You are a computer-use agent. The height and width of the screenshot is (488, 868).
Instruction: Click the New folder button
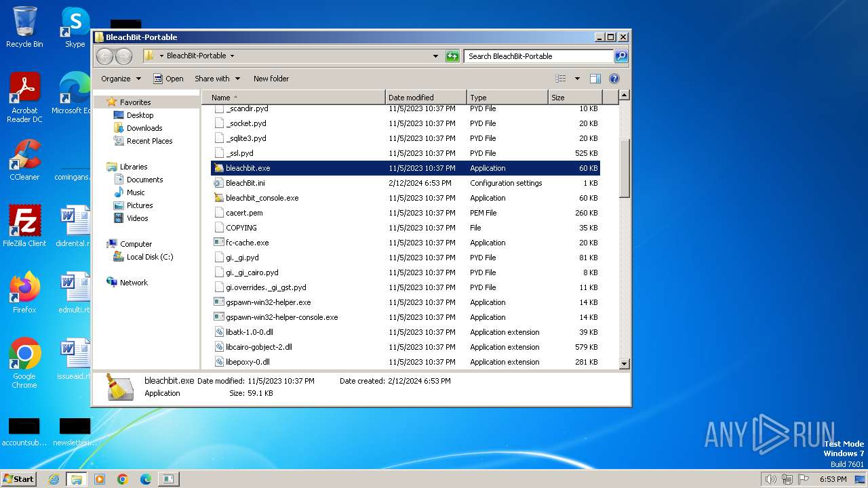point(271,79)
